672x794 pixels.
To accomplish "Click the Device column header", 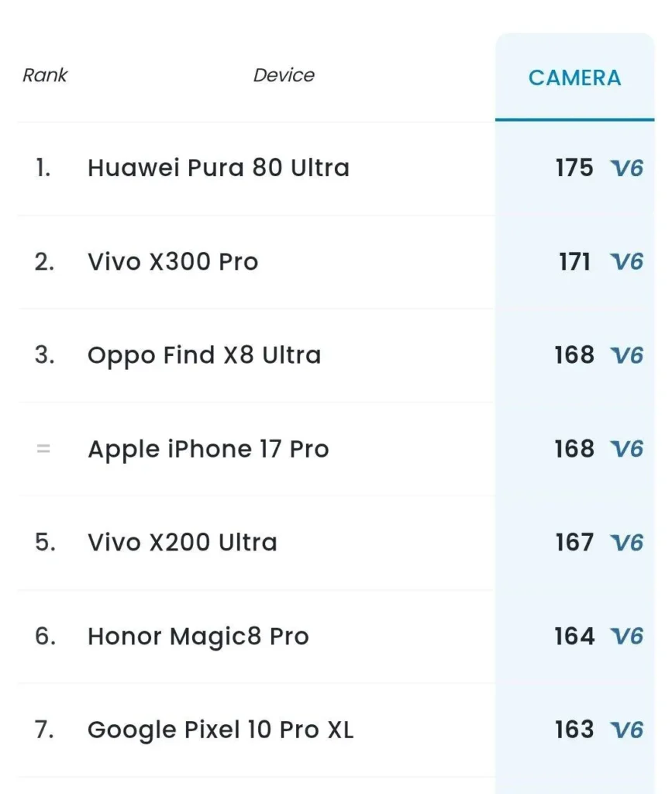I will [284, 75].
